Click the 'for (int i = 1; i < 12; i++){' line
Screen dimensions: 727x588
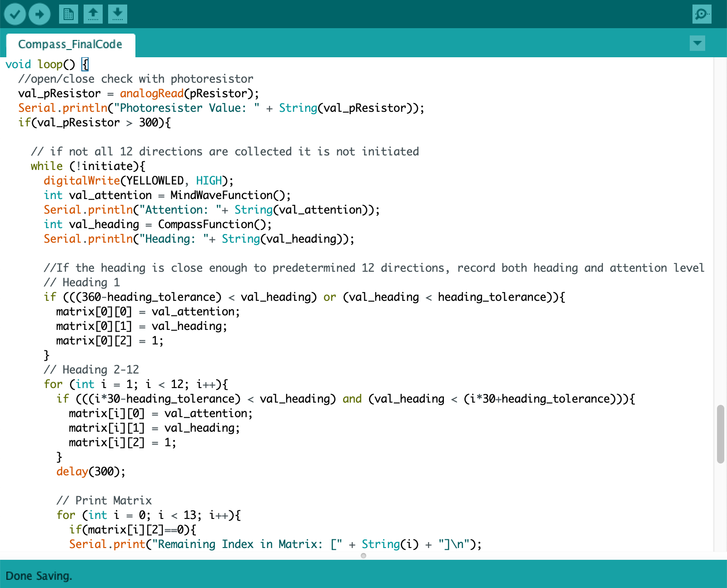click(x=136, y=384)
